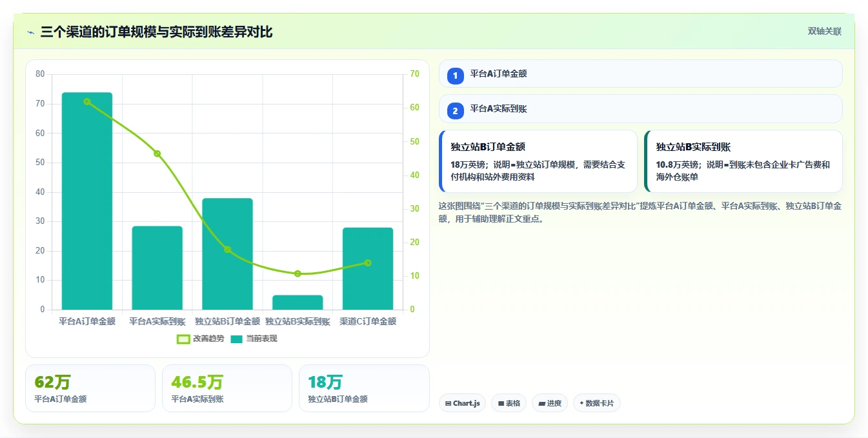Open the 独立站B订单金额 detail card
868x438 pixels.
tap(538, 161)
